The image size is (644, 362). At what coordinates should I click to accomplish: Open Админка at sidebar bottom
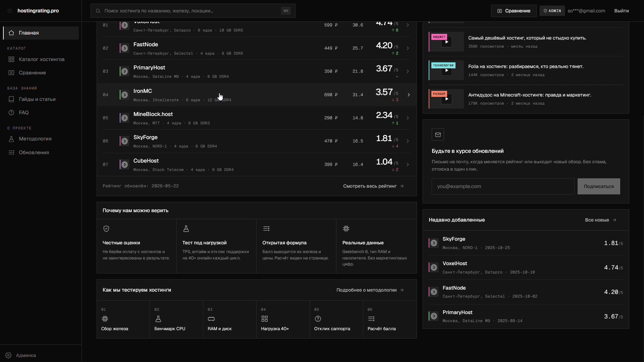click(41, 355)
